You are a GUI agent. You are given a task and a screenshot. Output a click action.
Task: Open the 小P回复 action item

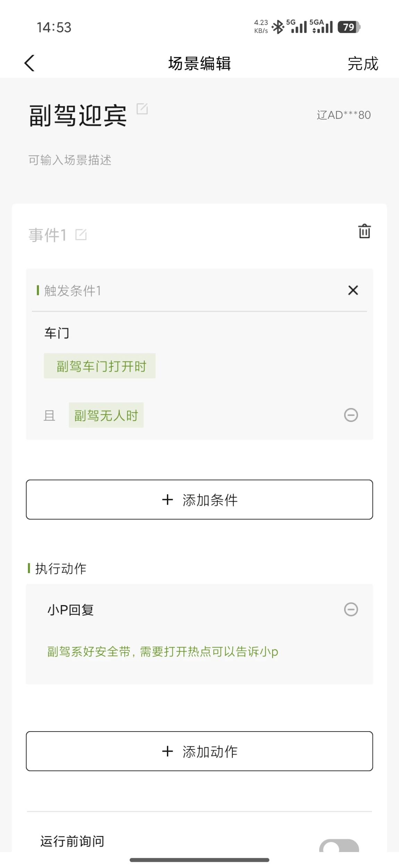coord(70,610)
